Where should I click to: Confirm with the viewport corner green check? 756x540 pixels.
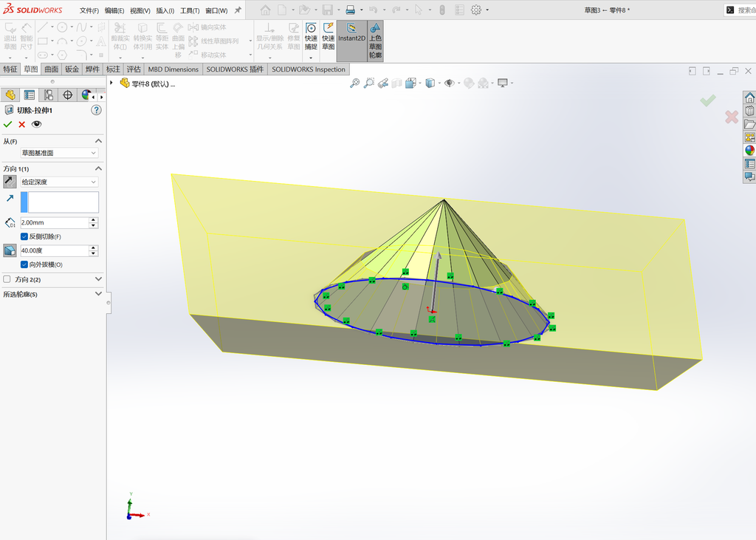[x=708, y=100]
